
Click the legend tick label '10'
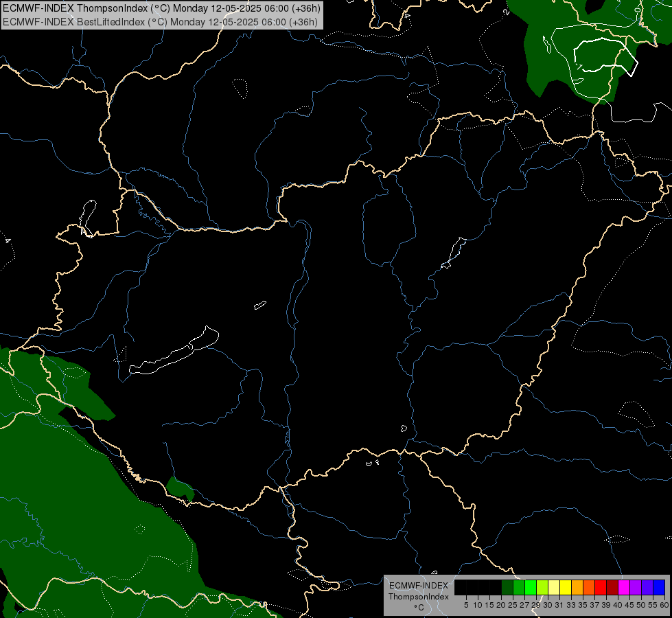[478, 605]
